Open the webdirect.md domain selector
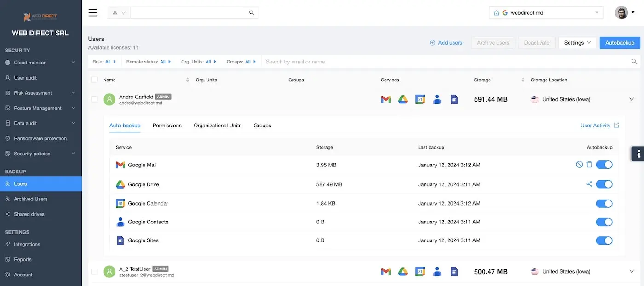 pyautogui.click(x=546, y=13)
